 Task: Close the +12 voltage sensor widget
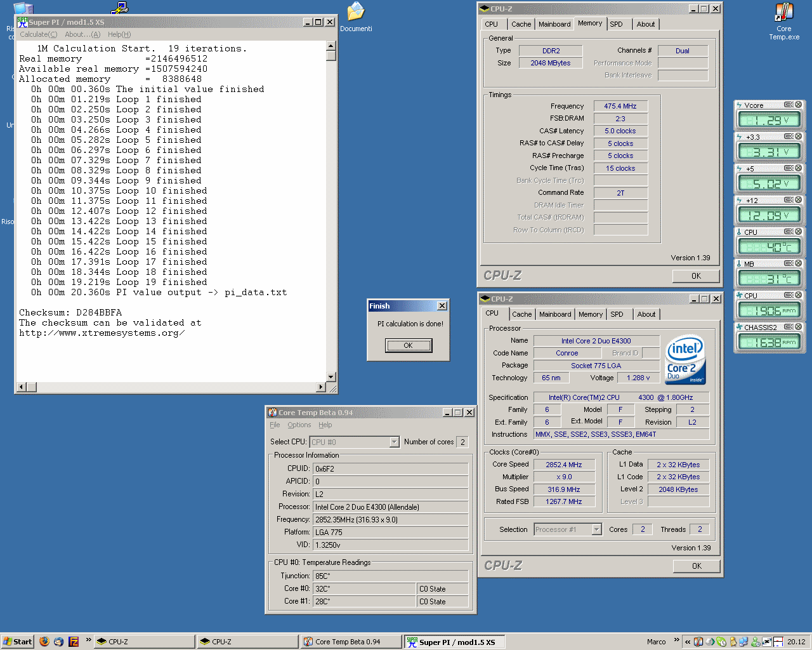[x=799, y=200]
